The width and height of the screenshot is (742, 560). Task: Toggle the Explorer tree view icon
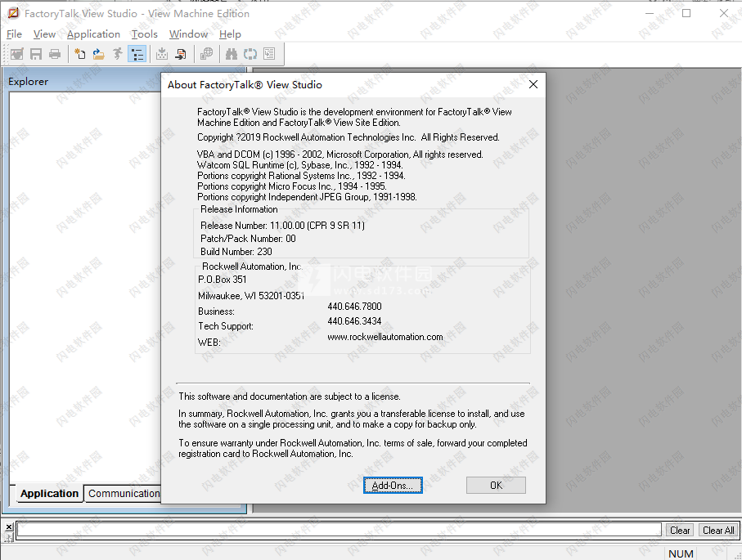tap(137, 54)
